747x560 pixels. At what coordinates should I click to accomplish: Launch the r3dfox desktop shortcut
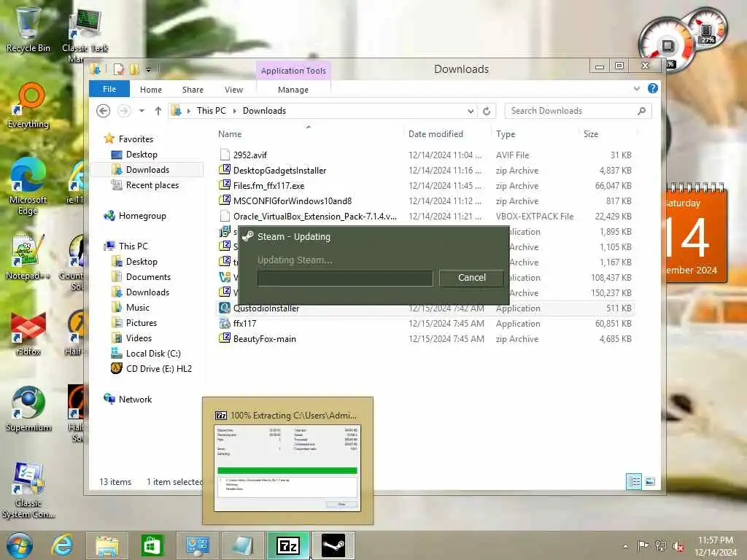pyautogui.click(x=28, y=333)
